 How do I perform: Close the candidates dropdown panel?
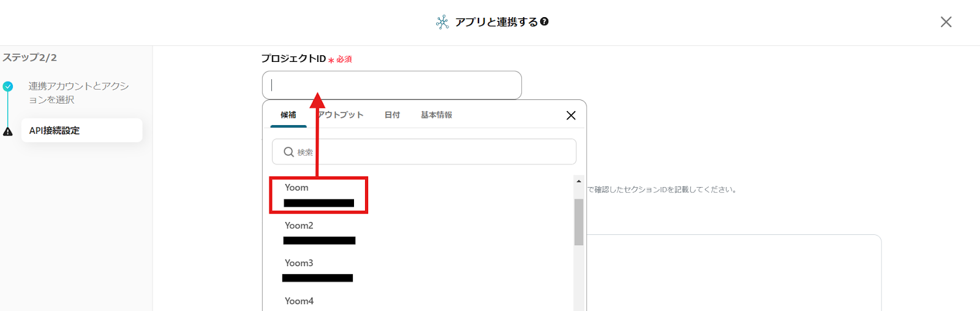coord(571,115)
